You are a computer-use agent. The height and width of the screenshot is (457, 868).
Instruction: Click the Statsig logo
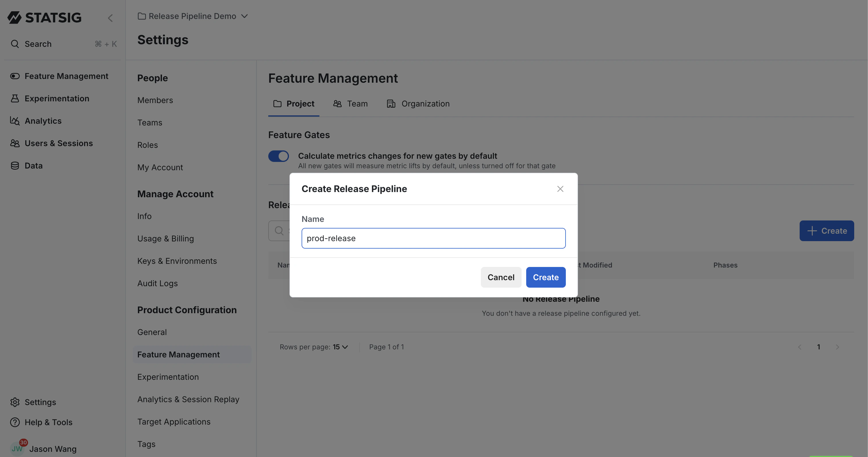44,17
